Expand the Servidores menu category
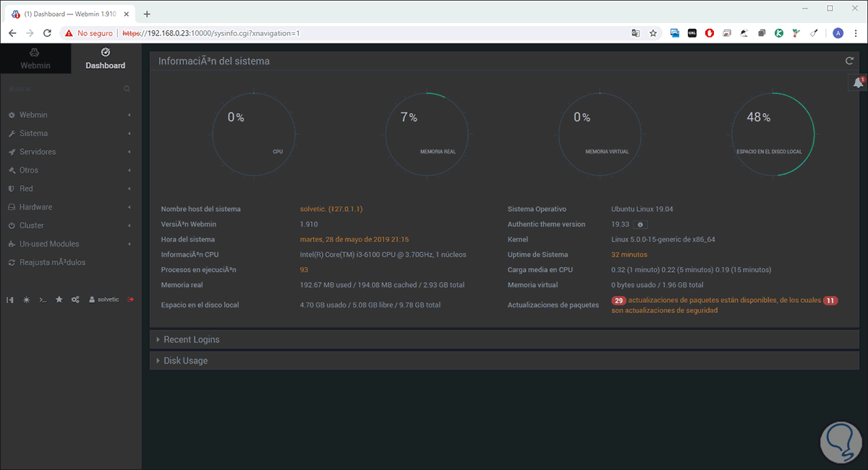This screenshot has height=470, width=868. (70, 152)
